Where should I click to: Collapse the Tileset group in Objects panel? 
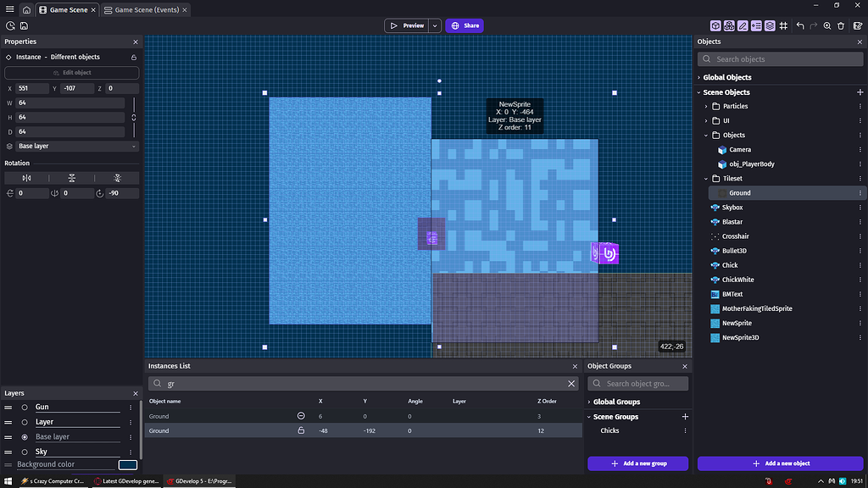(704, 178)
